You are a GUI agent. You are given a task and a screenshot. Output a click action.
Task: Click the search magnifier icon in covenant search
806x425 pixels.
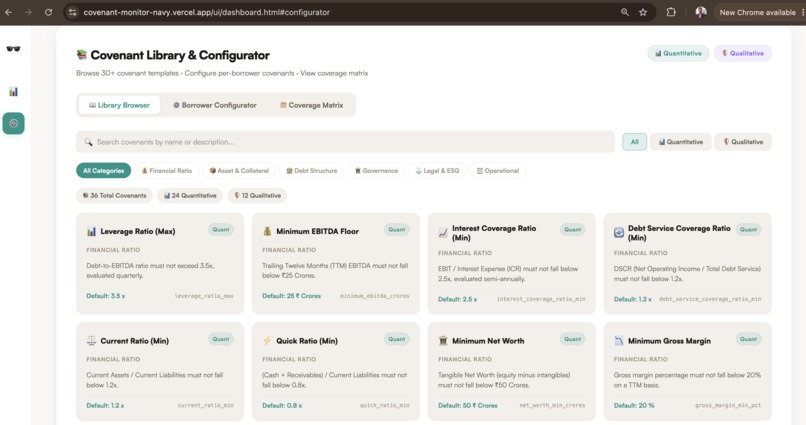click(88, 142)
